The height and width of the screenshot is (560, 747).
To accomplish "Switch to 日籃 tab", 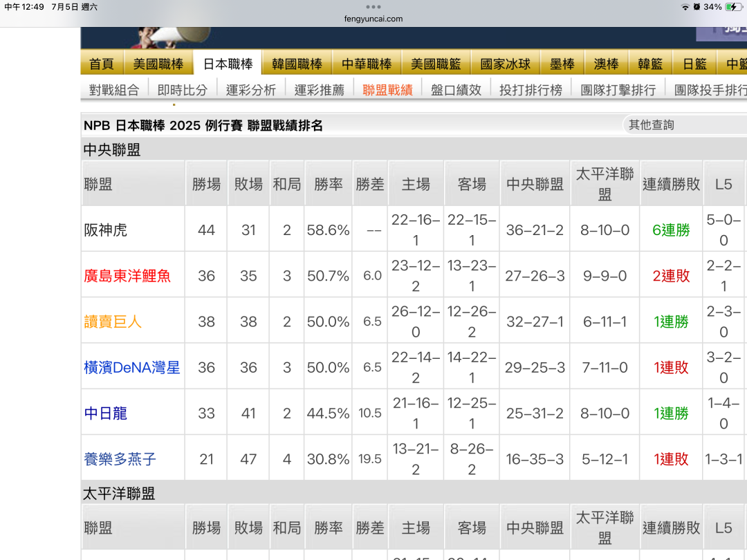I will point(694,64).
